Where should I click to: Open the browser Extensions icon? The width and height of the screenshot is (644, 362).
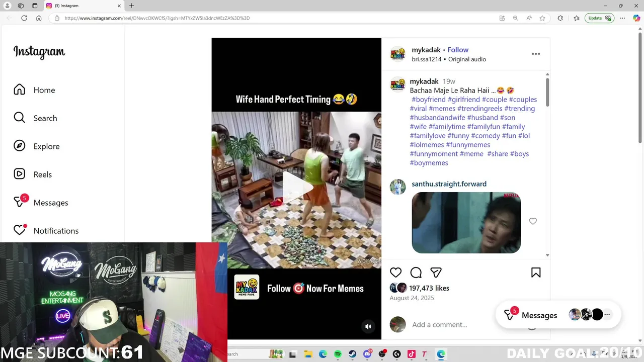[x=560, y=18]
